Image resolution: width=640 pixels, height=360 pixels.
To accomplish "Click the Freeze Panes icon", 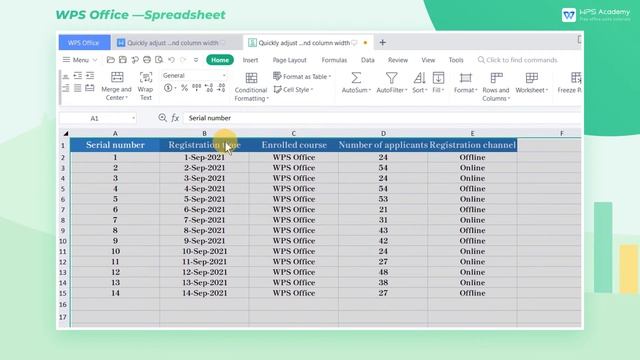I will point(576,78).
